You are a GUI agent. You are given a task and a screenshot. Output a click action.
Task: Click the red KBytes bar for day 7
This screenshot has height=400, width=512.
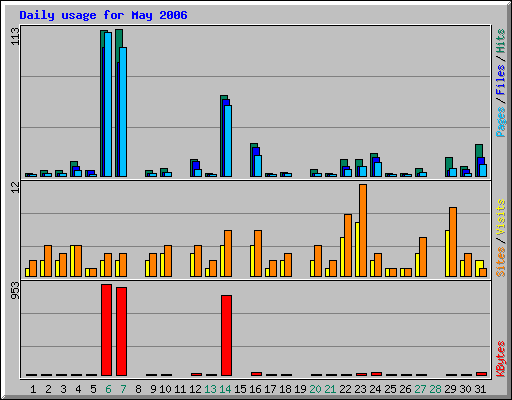pyautogui.click(x=121, y=332)
